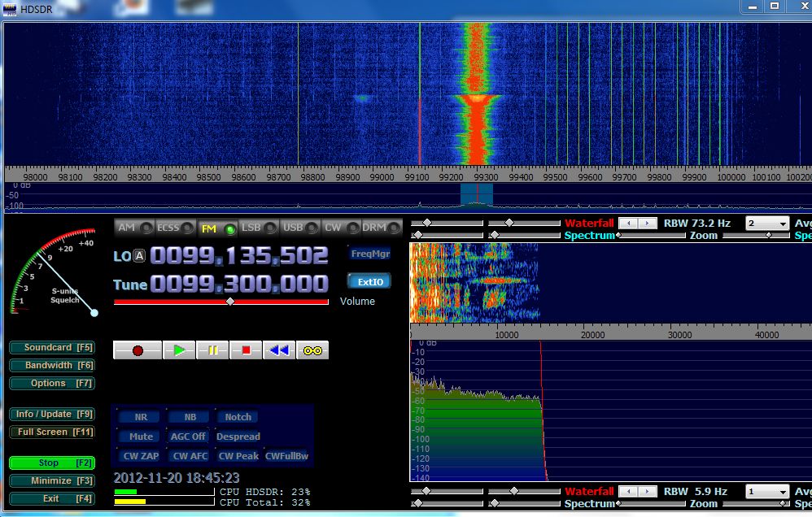This screenshot has height=517, width=812.
Task: Toggle CW Peak filter
Action: (x=238, y=456)
